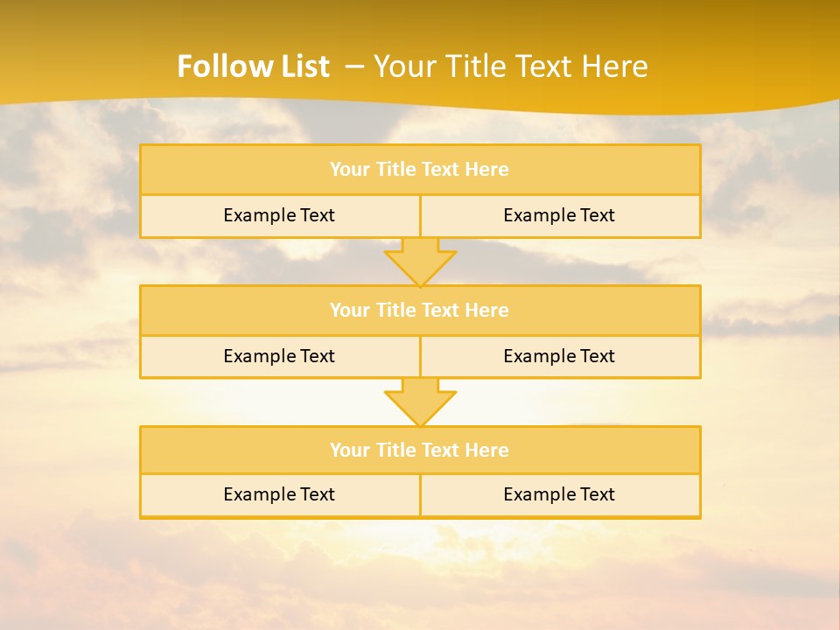Click the slide title 'Follow List' text
The width and height of the screenshot is (840, 630).
coord(253,66)
